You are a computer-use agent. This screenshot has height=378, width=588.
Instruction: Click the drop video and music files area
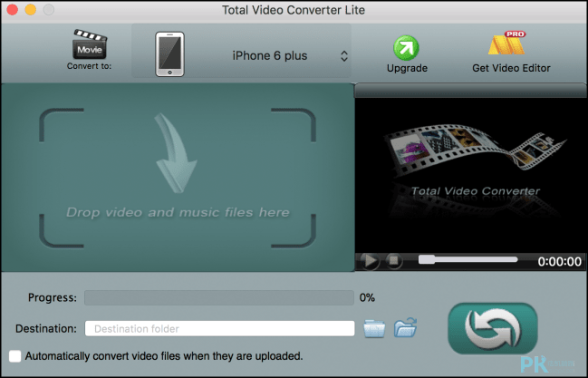(x=178, y=178)
